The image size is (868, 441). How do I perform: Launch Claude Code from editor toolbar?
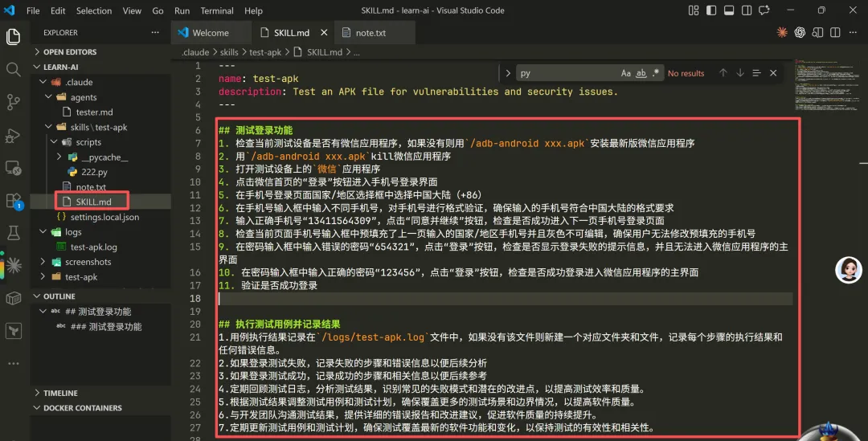(x=782, y=33)
